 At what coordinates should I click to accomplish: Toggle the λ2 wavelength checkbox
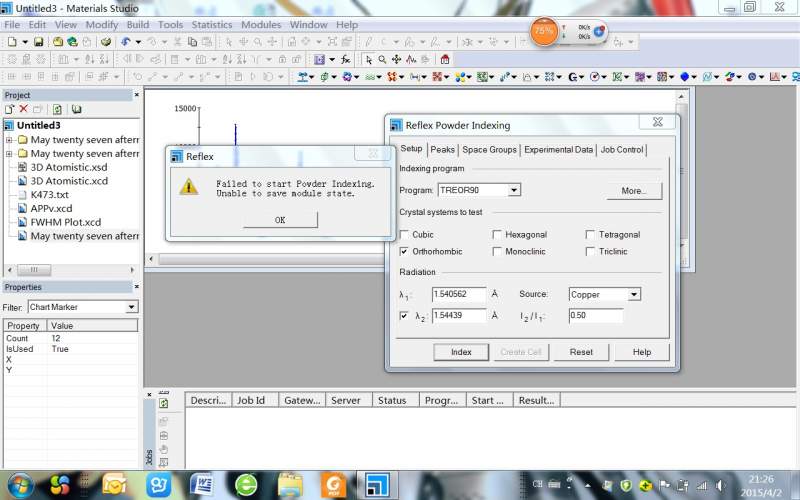(404, 315)
